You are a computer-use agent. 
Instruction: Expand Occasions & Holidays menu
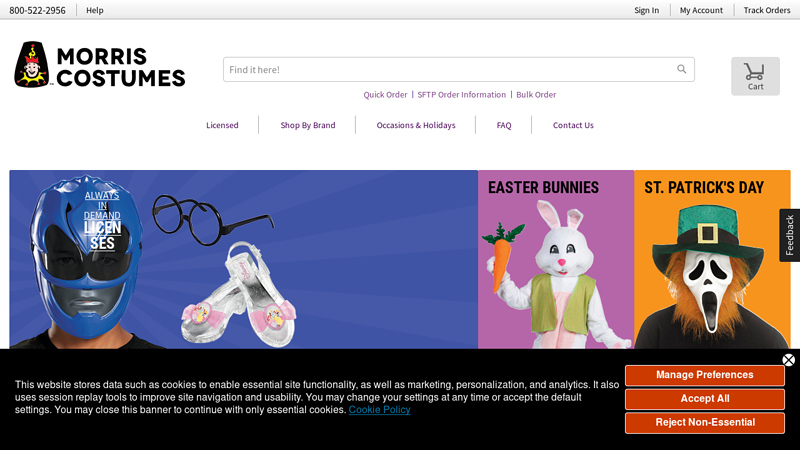pyautogui.click(x=416, y=125)
